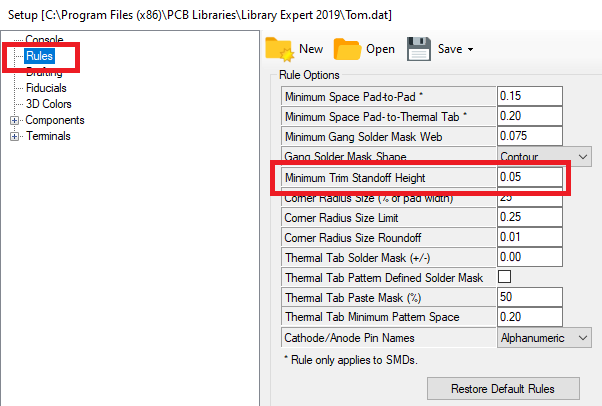Open the Save dropdown arrow

click(470, 49)
